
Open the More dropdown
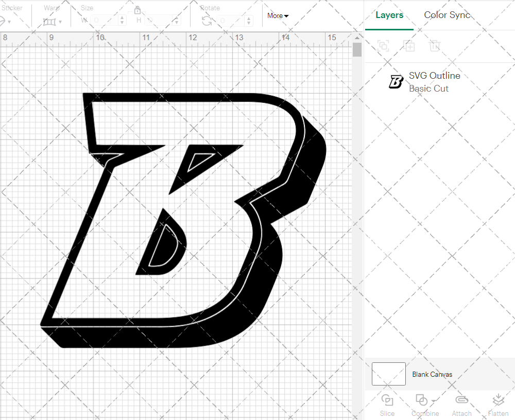pyautogui.click(x=277, y=16)
